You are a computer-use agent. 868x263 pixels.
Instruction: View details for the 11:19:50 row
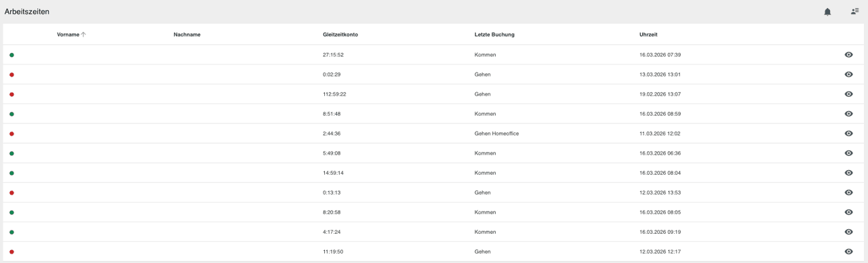848,251
